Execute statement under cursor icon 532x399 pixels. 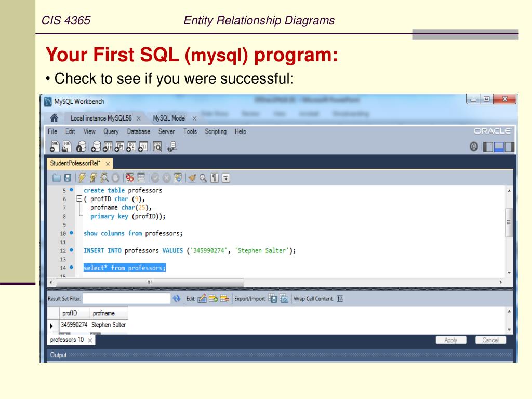pos(93,178)
